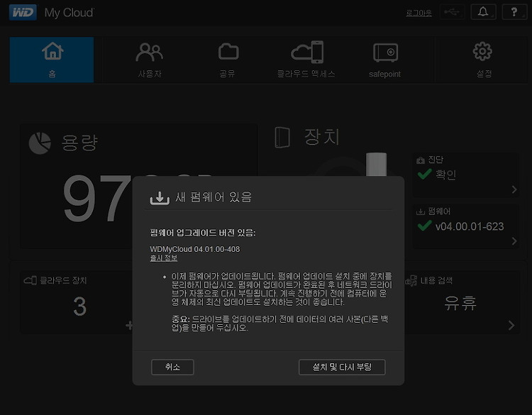The image size is (532, 415).
Task: Click the My Cloud title text
Action: (70, 13)
